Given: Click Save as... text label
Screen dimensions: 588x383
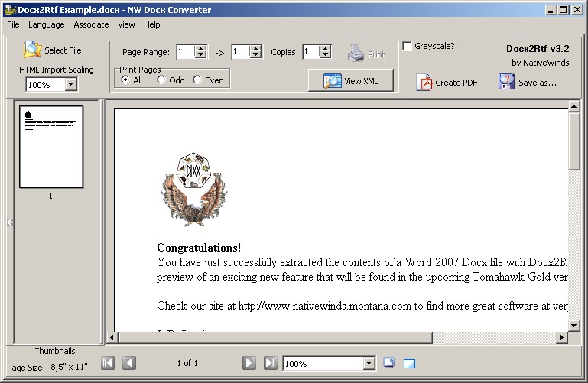Looking at the screenshot, I should [x=538, y=83].
